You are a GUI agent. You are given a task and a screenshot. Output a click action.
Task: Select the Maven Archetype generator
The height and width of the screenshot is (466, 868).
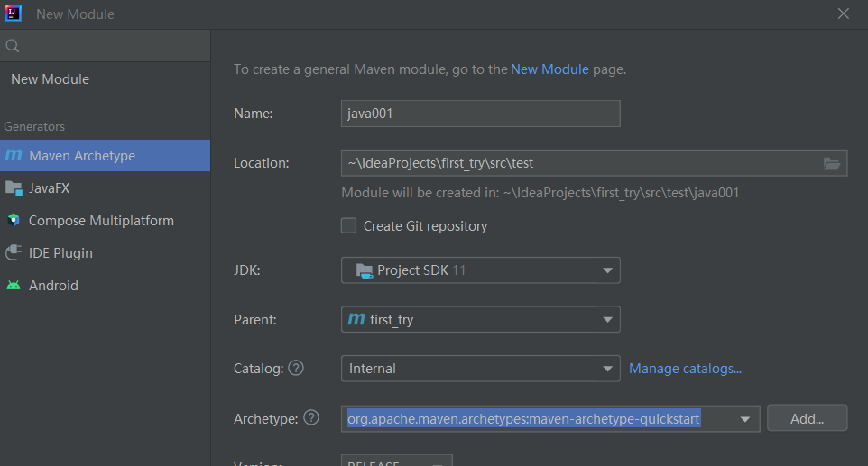[x=106, y=156]
